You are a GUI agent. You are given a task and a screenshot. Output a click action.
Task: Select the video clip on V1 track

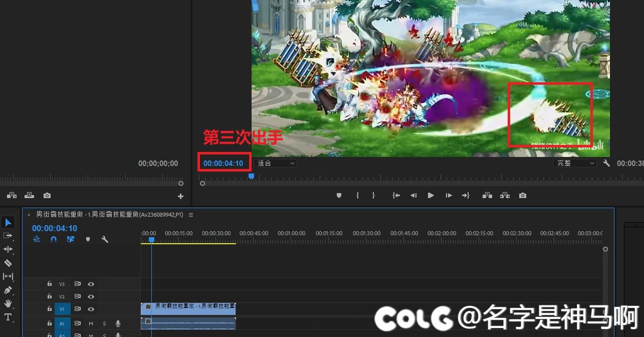coord(188,309)
